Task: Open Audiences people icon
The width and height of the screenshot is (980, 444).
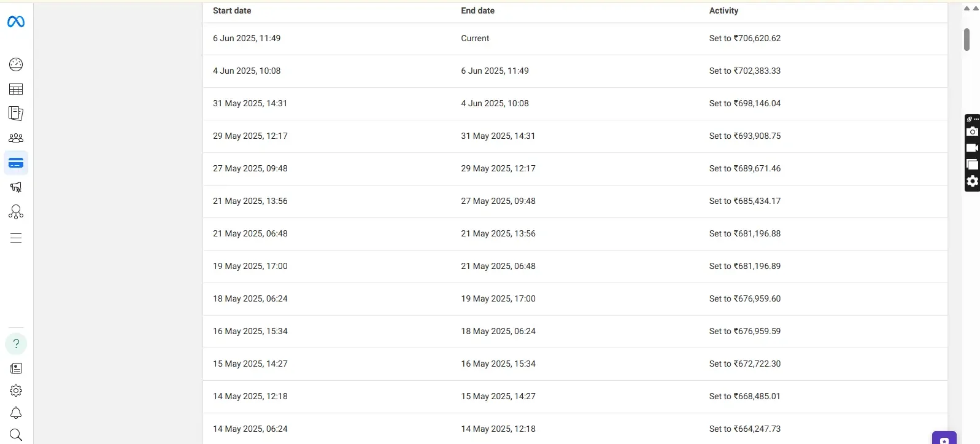Action: (x=16, y=138)
